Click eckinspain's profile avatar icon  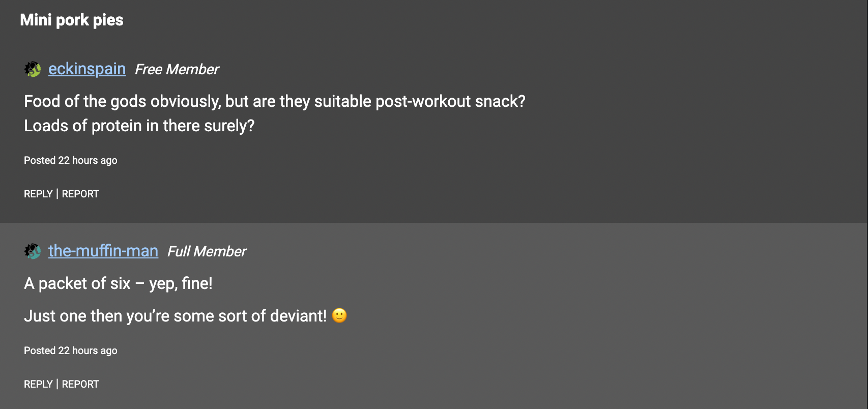point(33,69)
